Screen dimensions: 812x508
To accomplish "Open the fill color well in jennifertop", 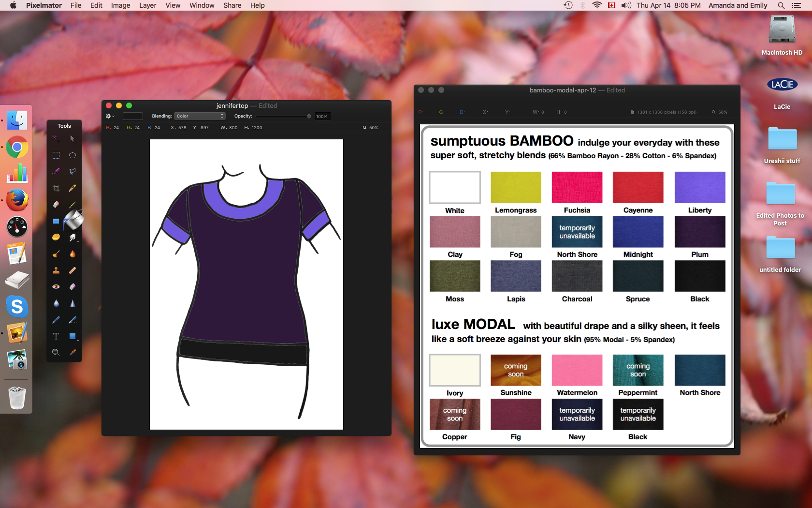I will 133,116.
